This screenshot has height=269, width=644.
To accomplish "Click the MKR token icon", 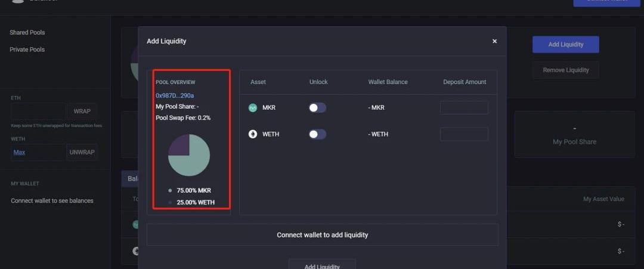I will (x=253, y=108).
